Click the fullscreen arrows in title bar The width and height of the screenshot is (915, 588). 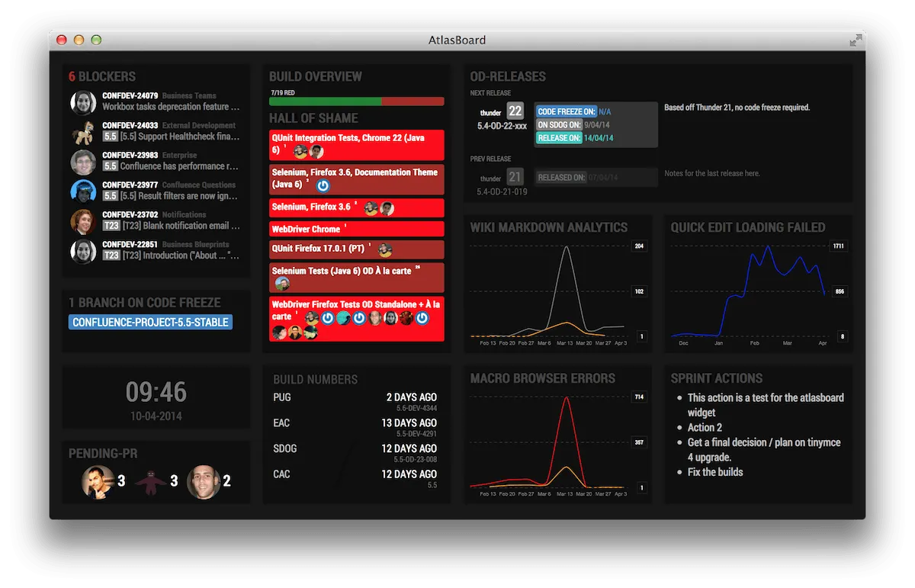856,40
